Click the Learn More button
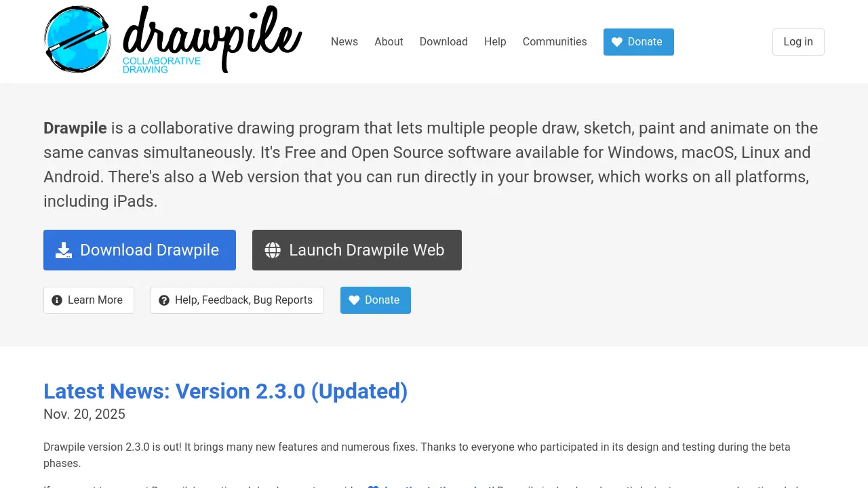Viewport: 868px width, 488px height. click(x=89, y=300)
